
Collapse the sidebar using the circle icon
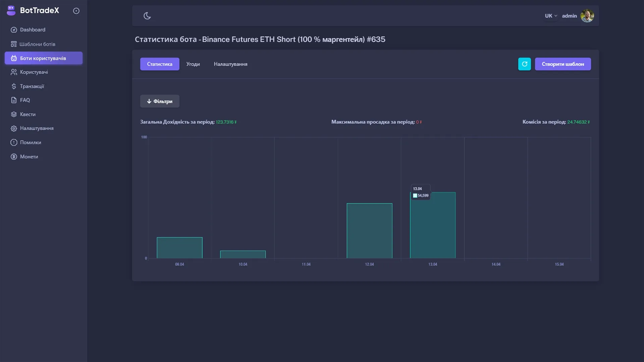pos(76,11)
